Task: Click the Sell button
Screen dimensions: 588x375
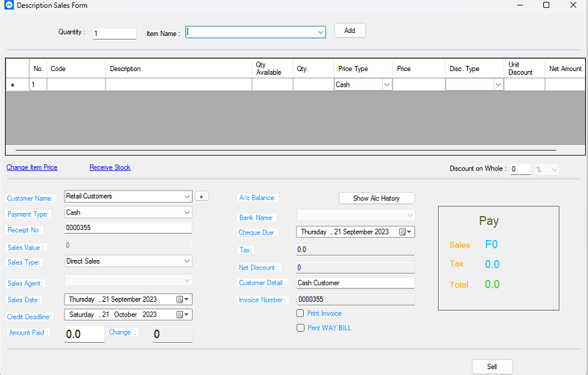Action: click(492, 366)
